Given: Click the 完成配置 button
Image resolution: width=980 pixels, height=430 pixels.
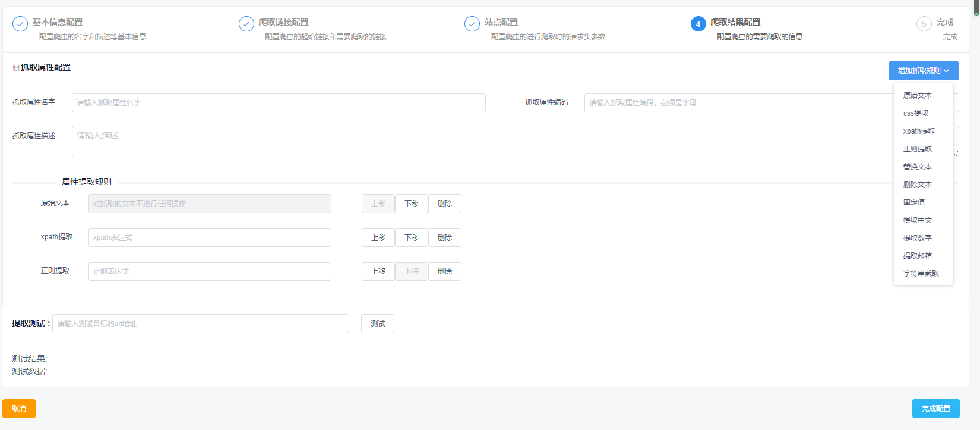Looking at the screenshot, I should pos(936,409).
